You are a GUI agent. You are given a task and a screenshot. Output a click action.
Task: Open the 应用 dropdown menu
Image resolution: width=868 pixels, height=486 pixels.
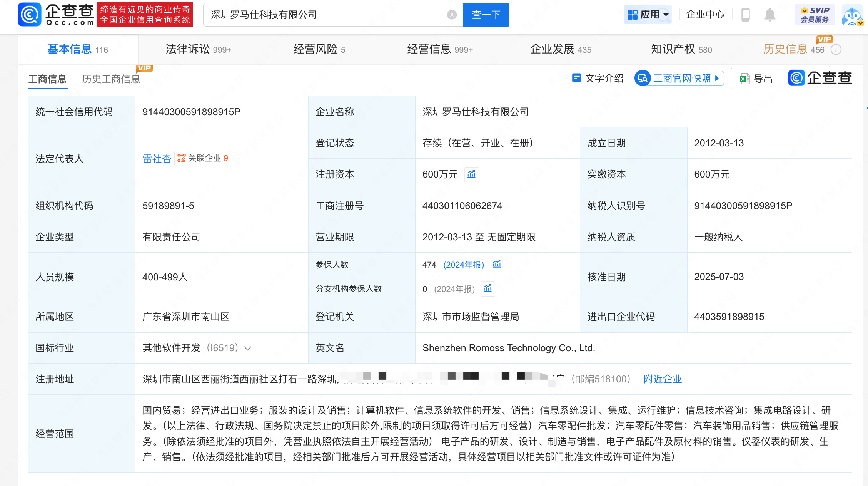[x=648, y=15]
